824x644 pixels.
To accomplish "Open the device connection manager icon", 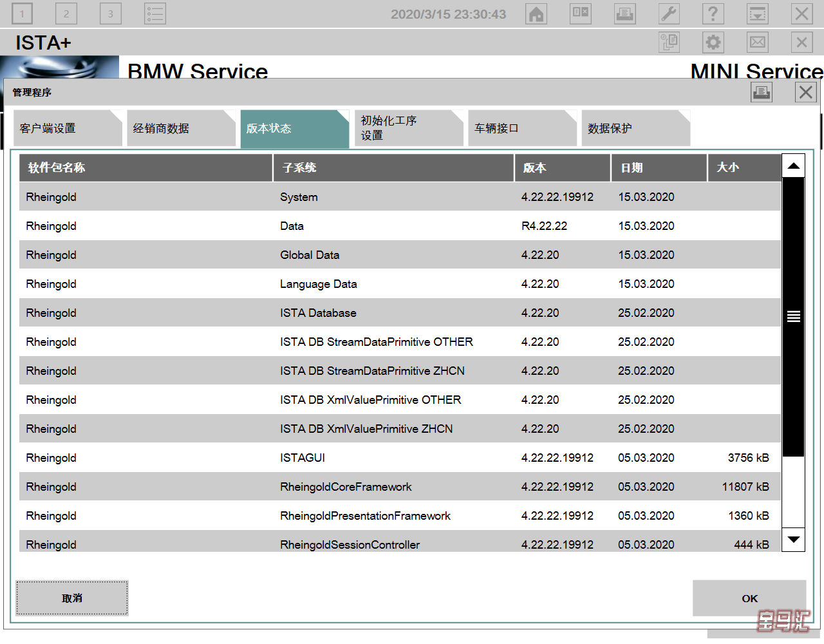I will point(669,43).
